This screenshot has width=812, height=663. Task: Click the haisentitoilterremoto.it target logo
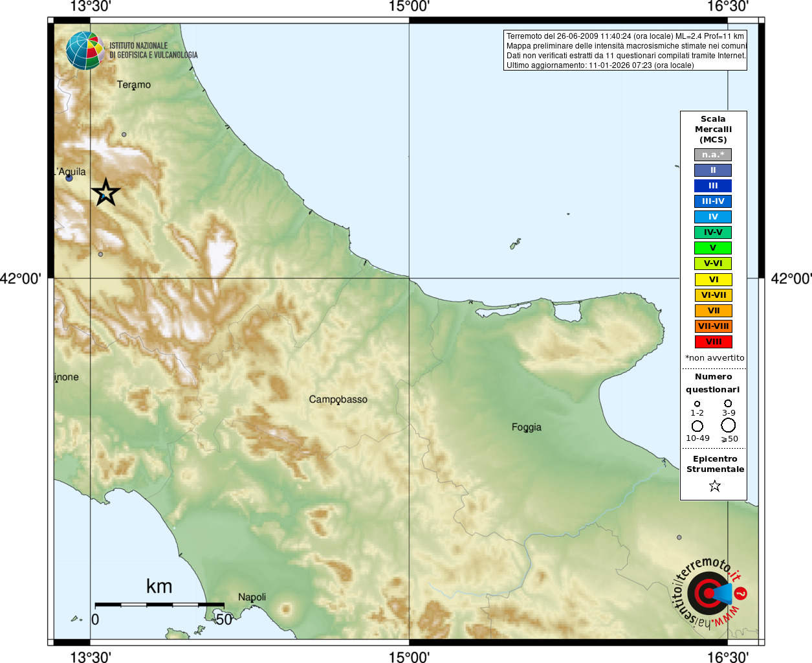[709, 593]
